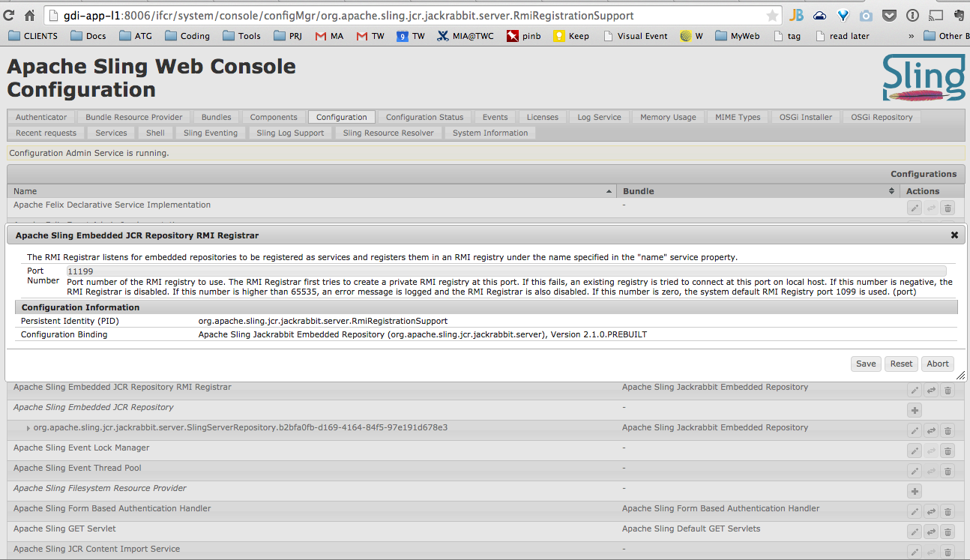The image size is (970, 560).
Task: Unbind the SlingServerRepository configuration entry
Action: (931, 431)
